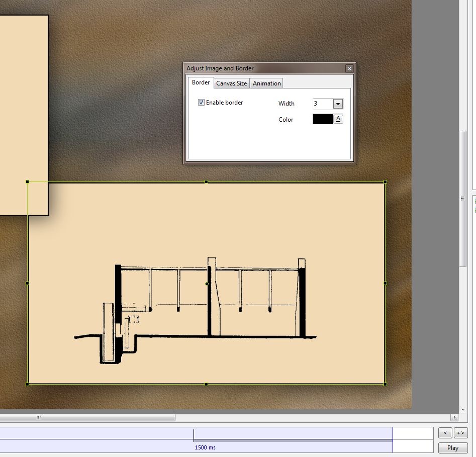Uncheck the Enable border checkbox

[x=202, y=103]
